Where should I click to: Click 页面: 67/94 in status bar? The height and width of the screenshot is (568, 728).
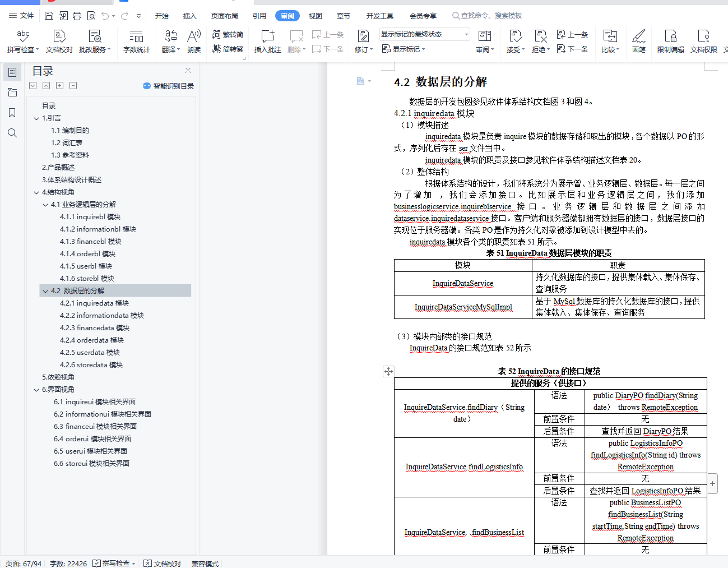24,563
